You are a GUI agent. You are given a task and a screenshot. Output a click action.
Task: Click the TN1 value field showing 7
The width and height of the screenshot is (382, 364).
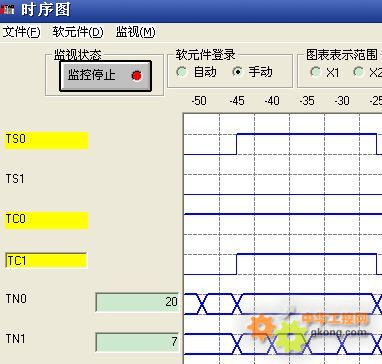tap(137, 342)
